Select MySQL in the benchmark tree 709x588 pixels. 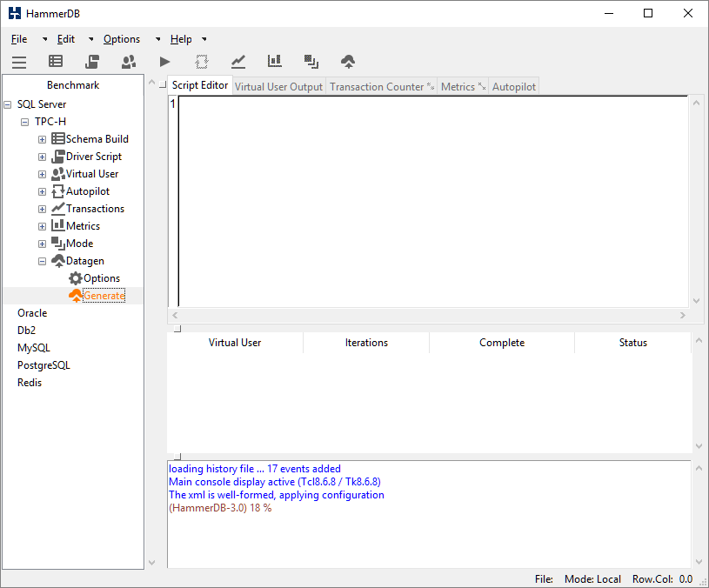pos(33,348)
